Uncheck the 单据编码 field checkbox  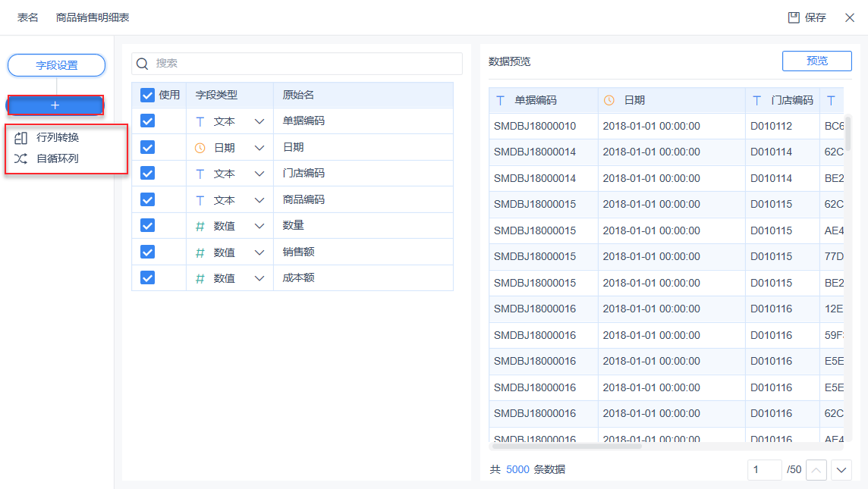(147, 121)
